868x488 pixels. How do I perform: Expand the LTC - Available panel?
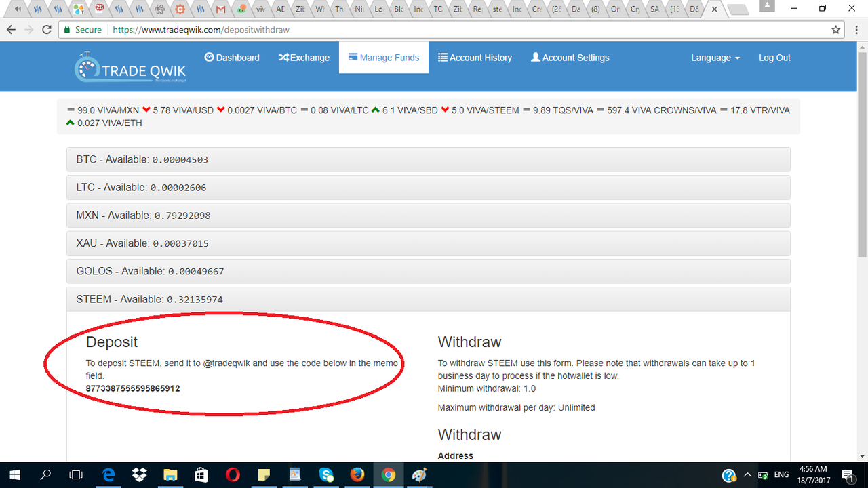tap(429, 187)
